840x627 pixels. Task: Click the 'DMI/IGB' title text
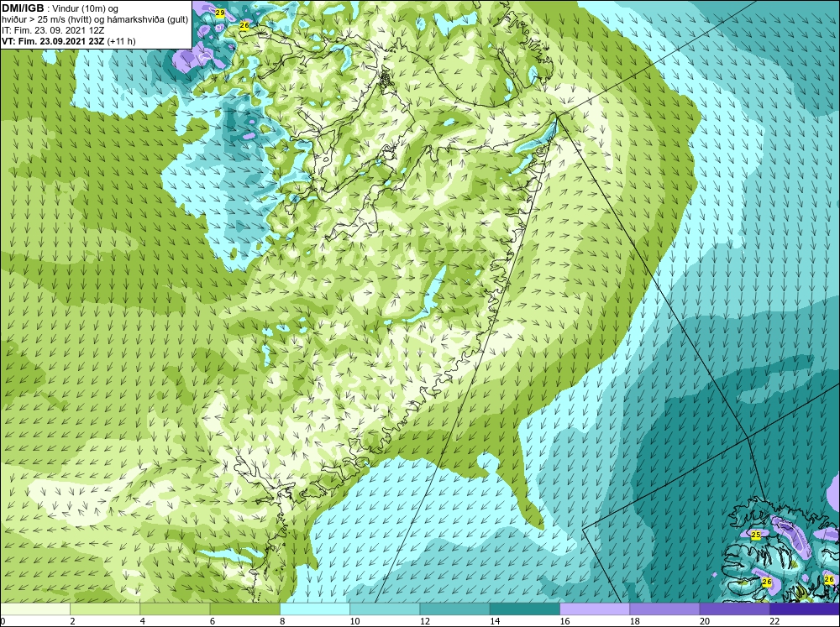[x=23, y=8]
